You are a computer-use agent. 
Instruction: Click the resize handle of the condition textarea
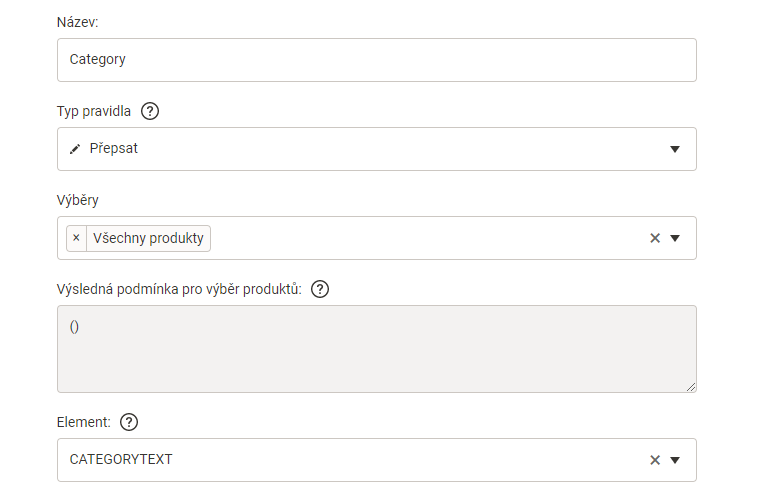pos(690,385)
